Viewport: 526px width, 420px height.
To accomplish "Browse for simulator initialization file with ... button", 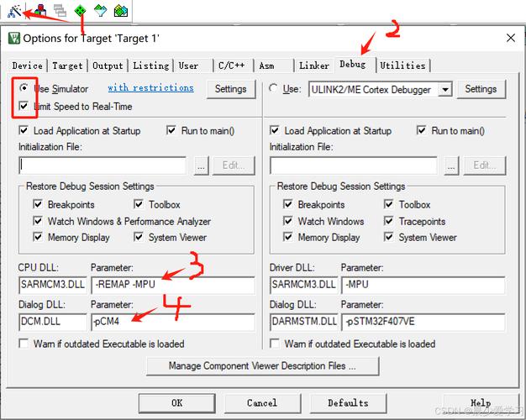I will tap(200, 165).
